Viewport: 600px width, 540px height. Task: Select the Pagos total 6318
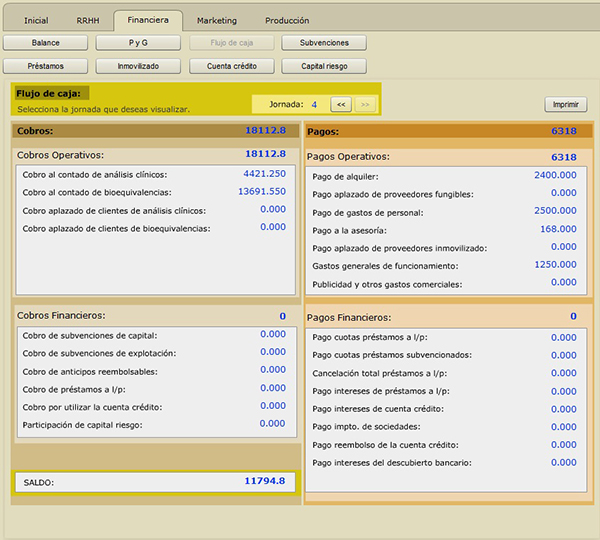[x=564, y=131]
